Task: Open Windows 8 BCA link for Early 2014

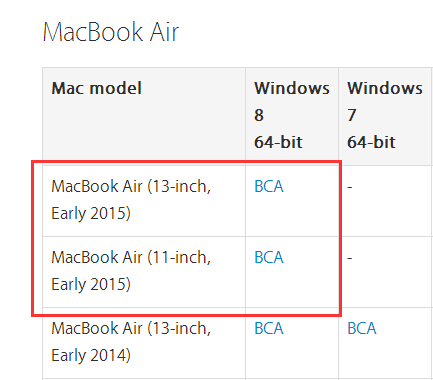Action: click(x=269, y=328)
